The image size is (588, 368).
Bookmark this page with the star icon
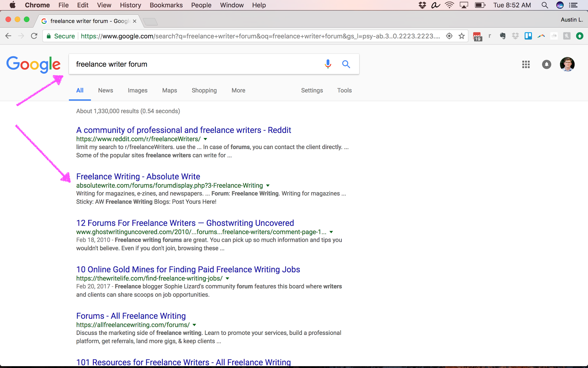tap(462, 36)
